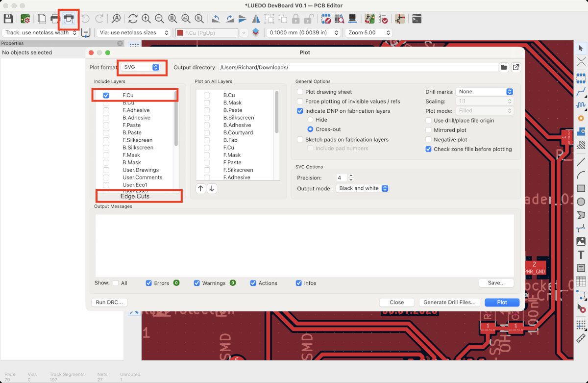588x383 pixels.
Task: Click Generate Drill Files button
Action: [x=449, y=302]
